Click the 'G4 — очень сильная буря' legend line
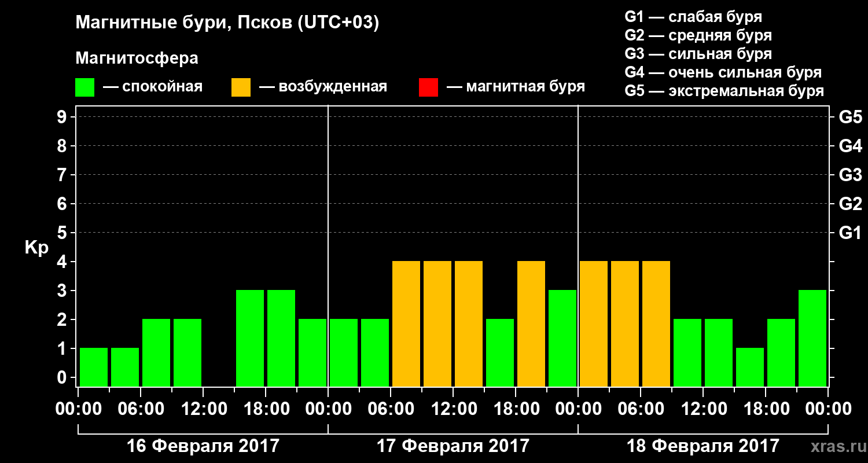The height and width of the screenshot is (463, 868). [x=723, y=72]
